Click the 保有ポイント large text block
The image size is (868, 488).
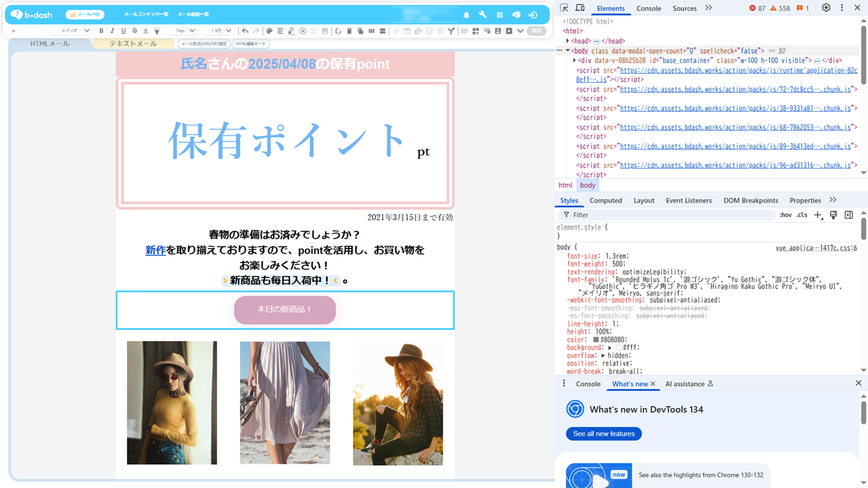[287, 140]
